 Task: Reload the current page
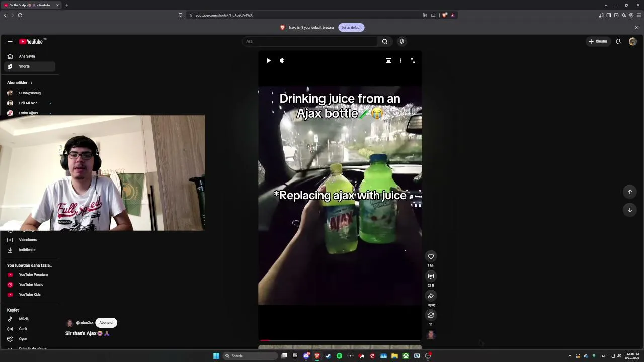[20, 15]
